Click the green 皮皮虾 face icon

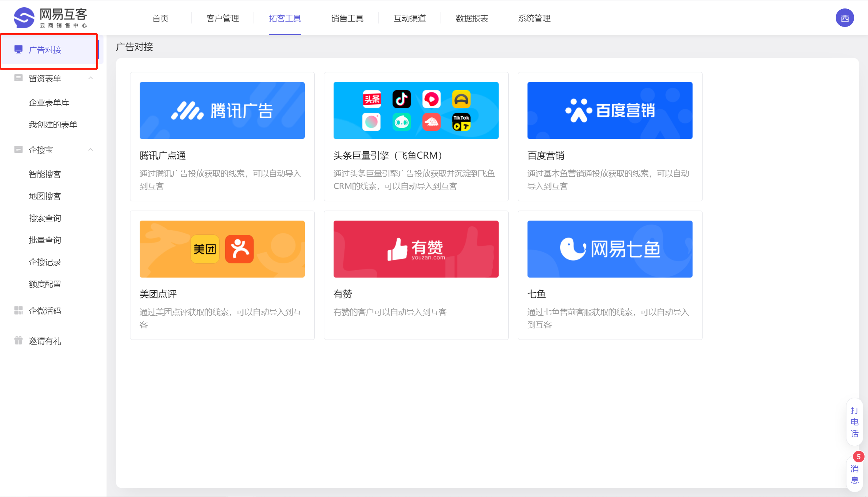(x=402, y=122)
